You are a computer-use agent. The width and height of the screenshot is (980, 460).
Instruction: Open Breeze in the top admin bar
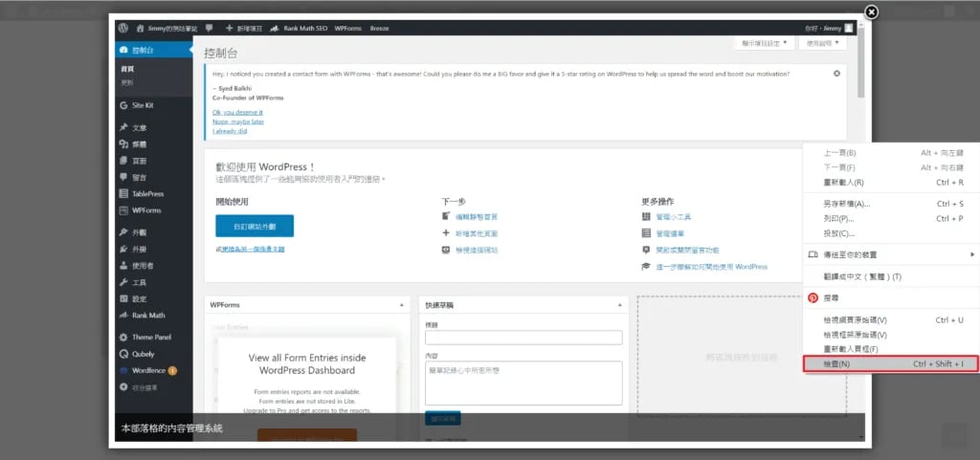379,28
